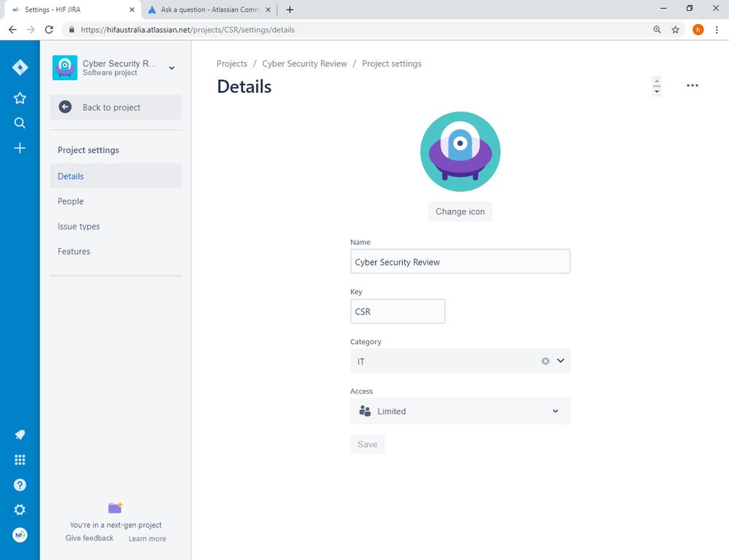Click Learn more link

point(147,539)
